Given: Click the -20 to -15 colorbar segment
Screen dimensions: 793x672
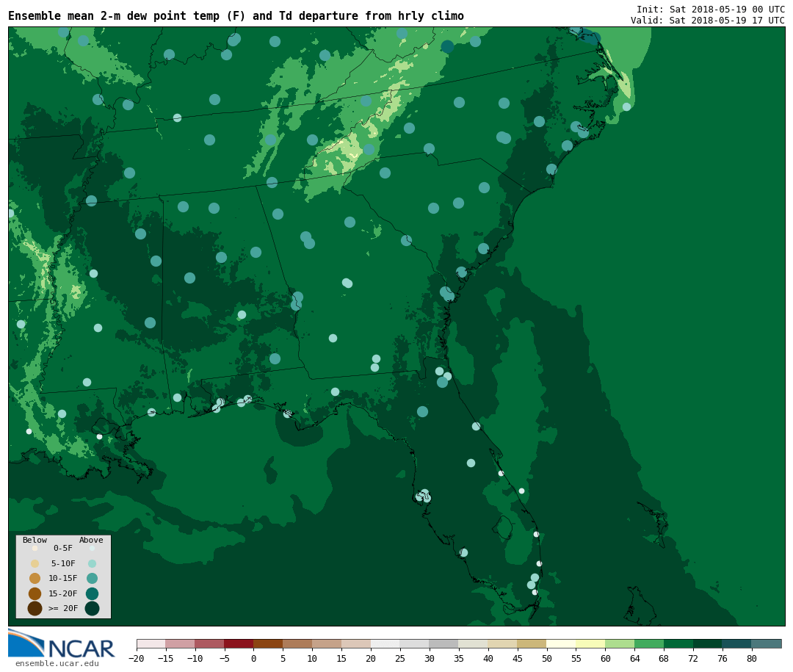Looking at the screenshot, I should 151,643.
